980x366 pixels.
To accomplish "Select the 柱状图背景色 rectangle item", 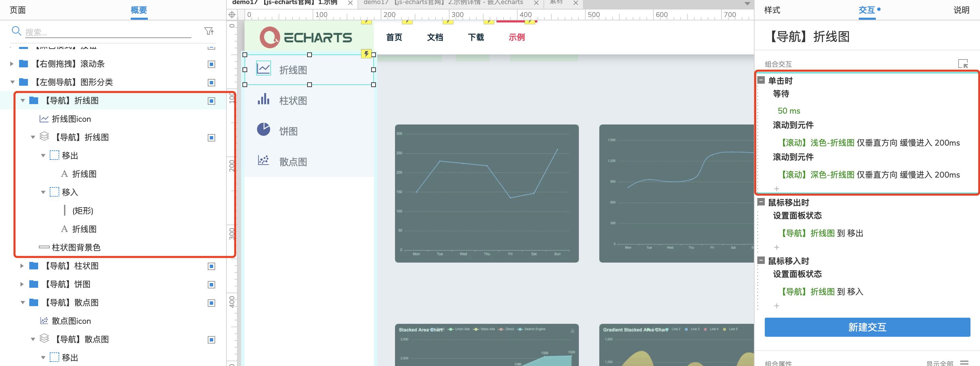I will click(70, 247).
